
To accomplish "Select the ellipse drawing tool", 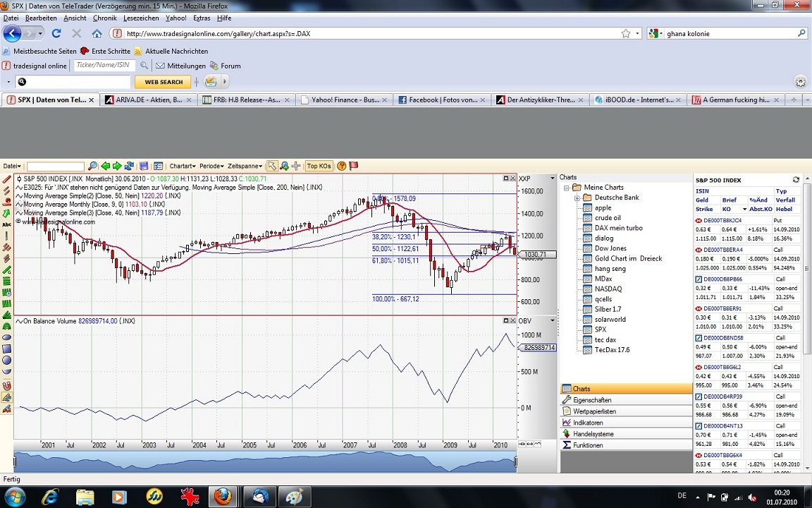I will (x=7, y=337).
